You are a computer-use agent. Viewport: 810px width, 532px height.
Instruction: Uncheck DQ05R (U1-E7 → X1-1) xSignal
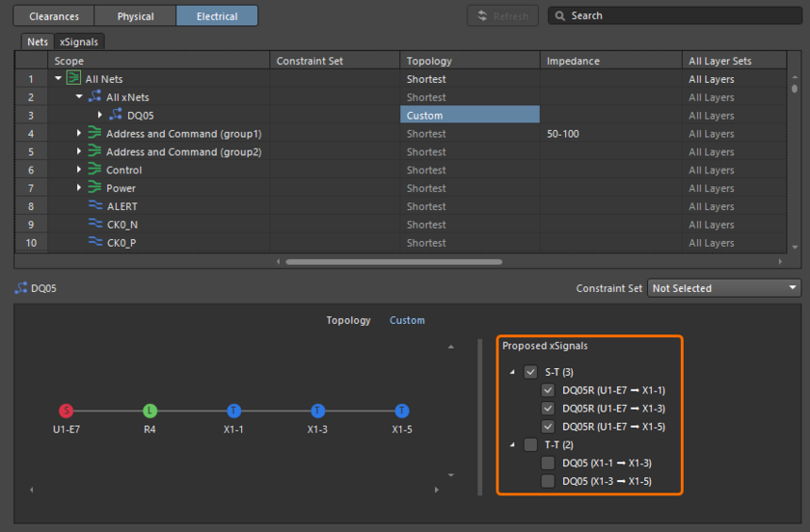click(x=548, y=390)
